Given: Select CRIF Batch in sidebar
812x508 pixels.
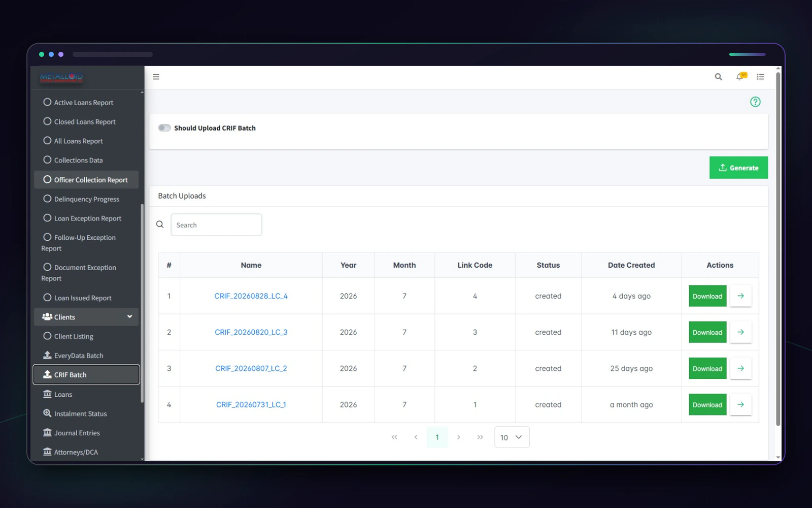Looking at the screenshot, I should pos(86,374).
